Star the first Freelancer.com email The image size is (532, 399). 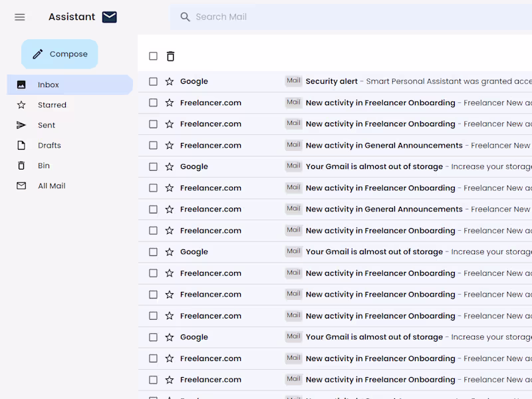170,103
